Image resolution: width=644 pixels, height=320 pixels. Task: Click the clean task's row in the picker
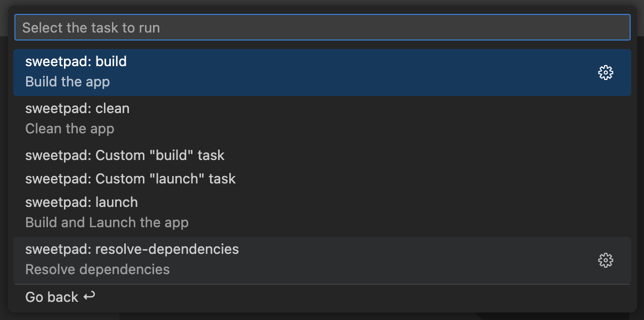(x=213, y=117)
